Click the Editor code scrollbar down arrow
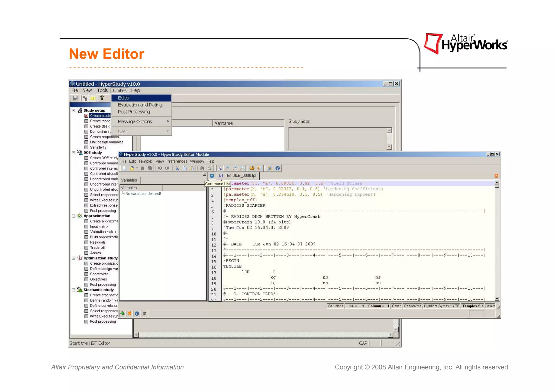The height and width of the screenshot is (392, 555). click(x=497, y=299)
